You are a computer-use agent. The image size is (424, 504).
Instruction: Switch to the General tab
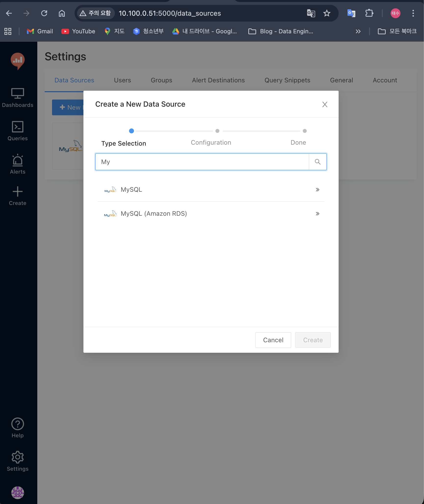coord(342,80)
